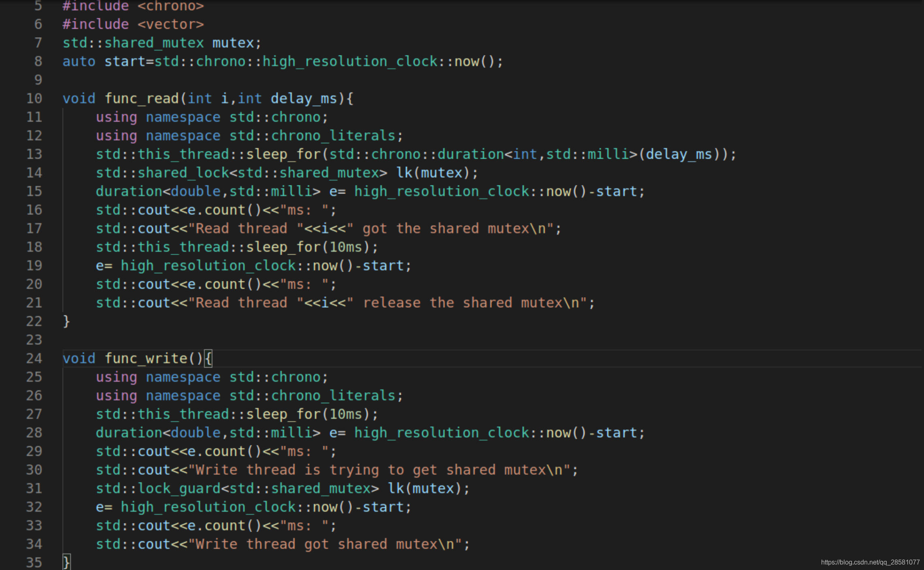Click line number 10 in the gutter
924x570 pixels.
(34, 98)
